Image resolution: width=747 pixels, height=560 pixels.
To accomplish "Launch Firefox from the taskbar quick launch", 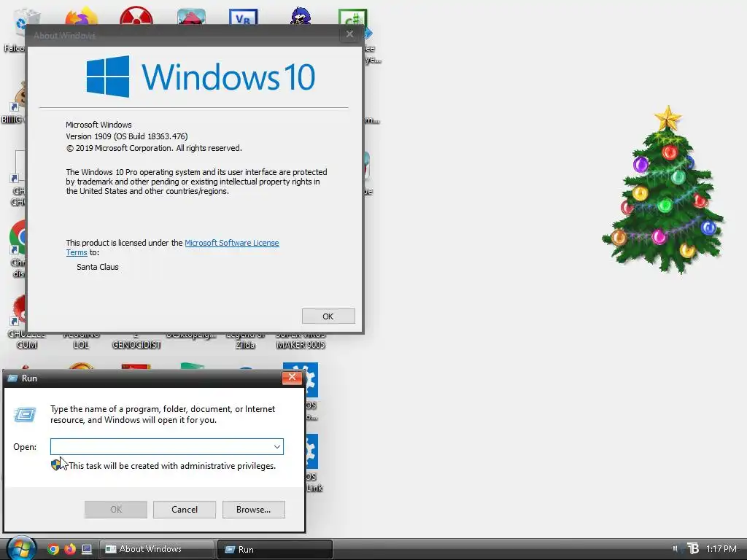I will click(70, 549).
